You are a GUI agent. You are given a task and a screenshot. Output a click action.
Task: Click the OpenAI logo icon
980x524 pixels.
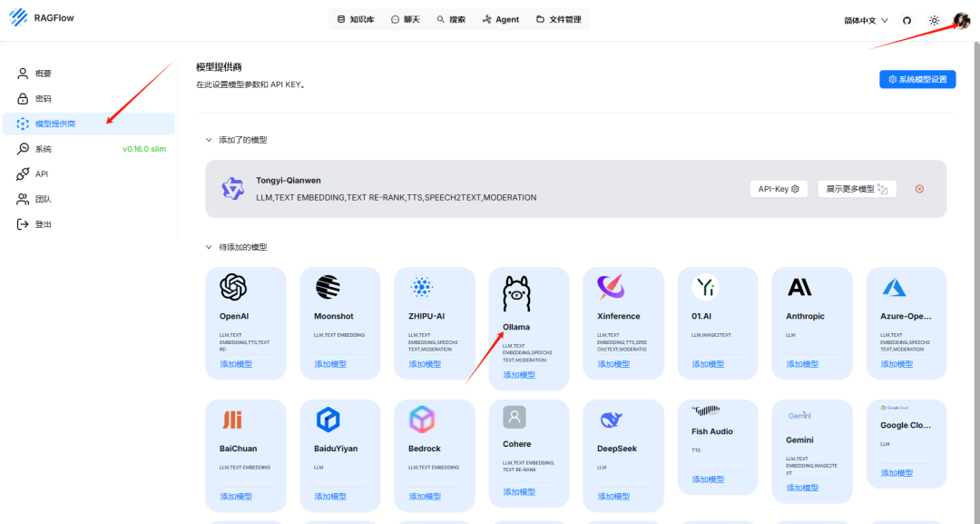[x=233, y=287]
